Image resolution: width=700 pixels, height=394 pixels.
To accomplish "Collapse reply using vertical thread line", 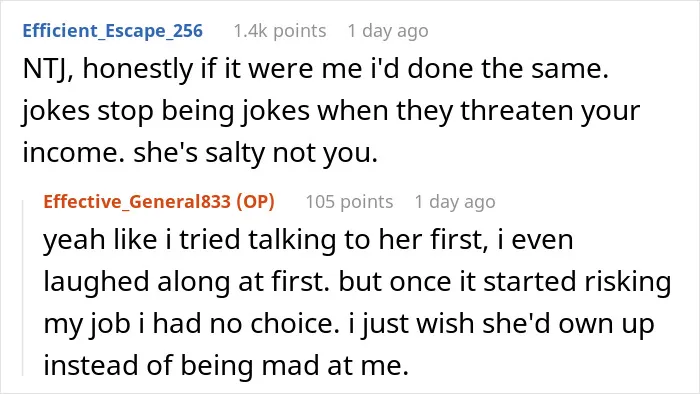I will (23, 288).
